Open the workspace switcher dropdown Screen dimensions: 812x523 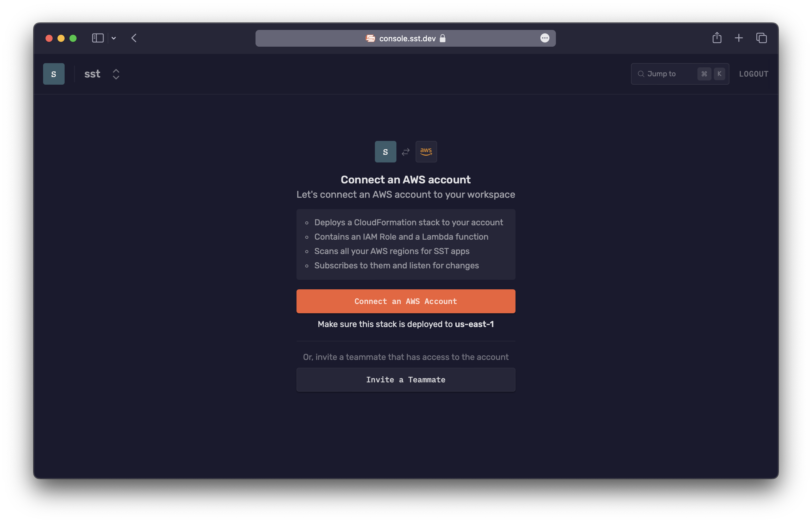coord(116,73)
